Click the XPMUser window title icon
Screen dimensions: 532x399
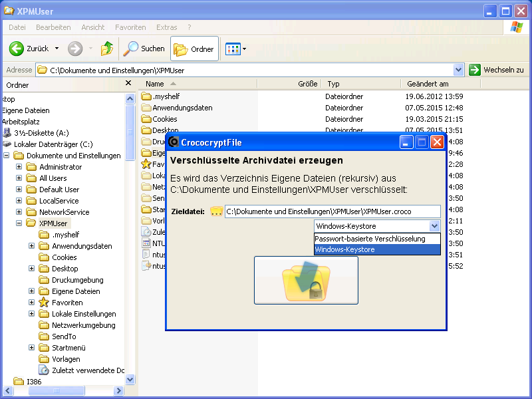pos(9,11)
